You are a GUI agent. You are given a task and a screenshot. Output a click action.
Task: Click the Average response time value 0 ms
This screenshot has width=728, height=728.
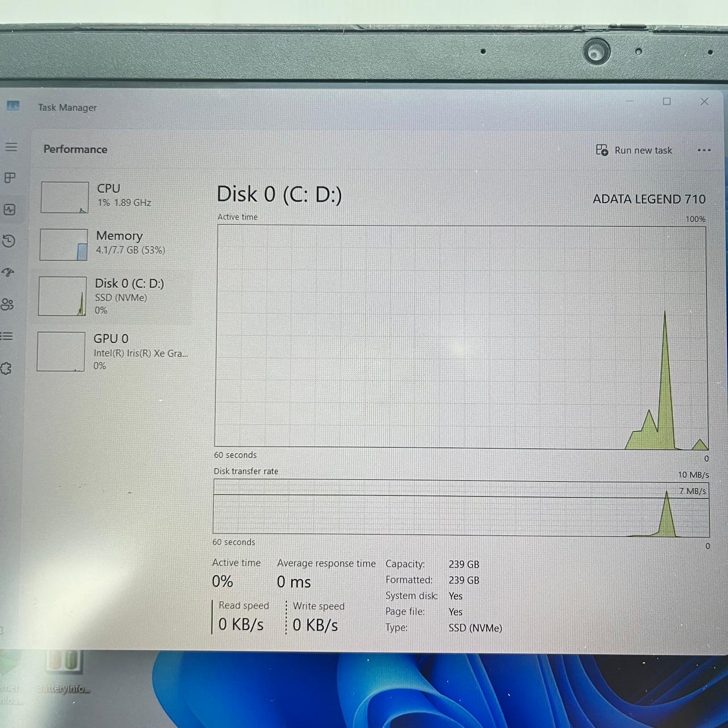pos(294,582)
